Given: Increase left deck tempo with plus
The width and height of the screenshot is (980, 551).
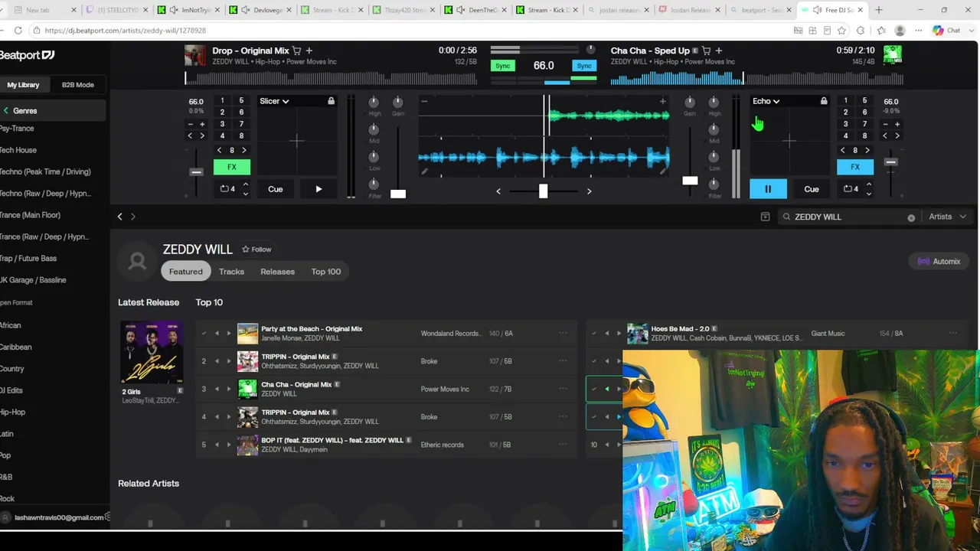Looking at the screenshot, I should click(x=202, y=124).
